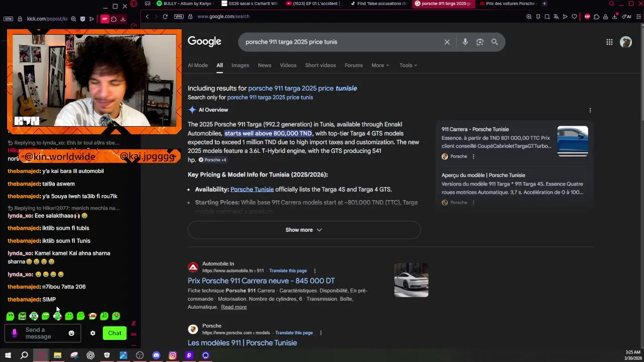Open three-dot menu beside Automobile.tn result
The image size is (644, 362).
tap(315, 271)
